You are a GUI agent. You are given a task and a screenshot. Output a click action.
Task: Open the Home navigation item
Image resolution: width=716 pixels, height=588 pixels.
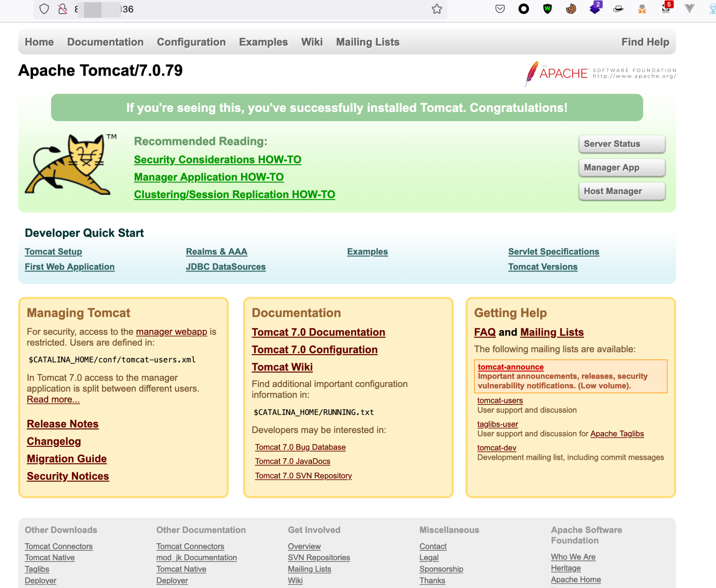coord(39,42)
